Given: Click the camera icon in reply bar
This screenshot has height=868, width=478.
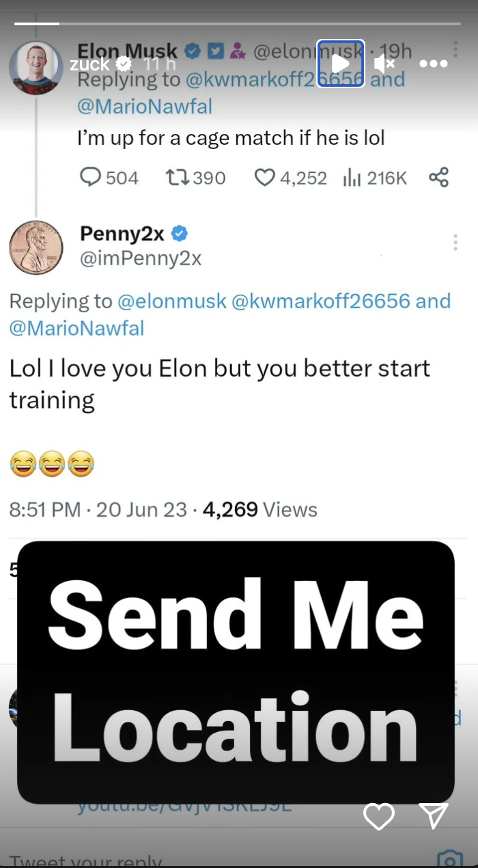Looking at the screenshot, I should (449, 858).
